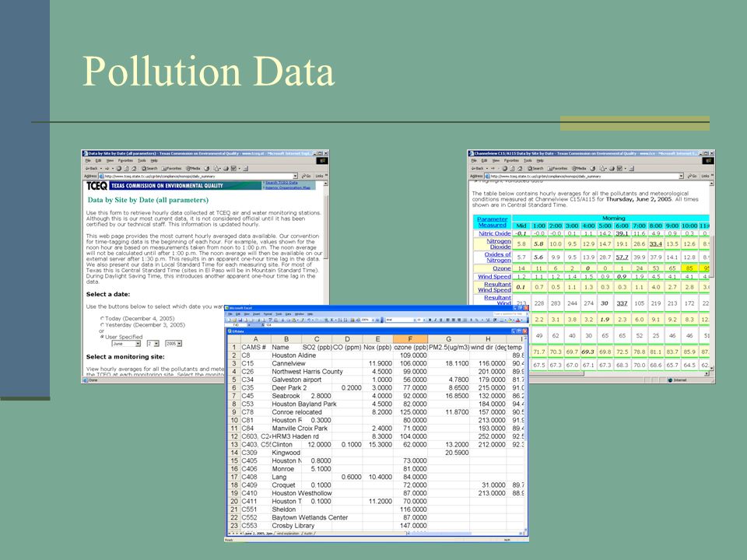Click the Home icon in the left Data by Site browser
This screenshot has width=747, height=560.
(x=134, y=169)
